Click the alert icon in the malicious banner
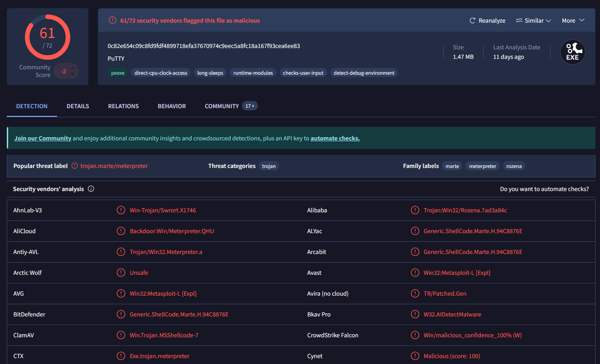Screen dimensions: 600x364 [x=112, y=20]
